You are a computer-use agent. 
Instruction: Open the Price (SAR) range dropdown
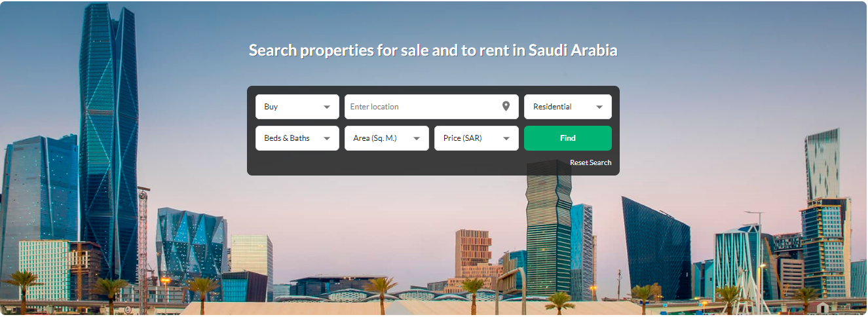tap(476, 138)
